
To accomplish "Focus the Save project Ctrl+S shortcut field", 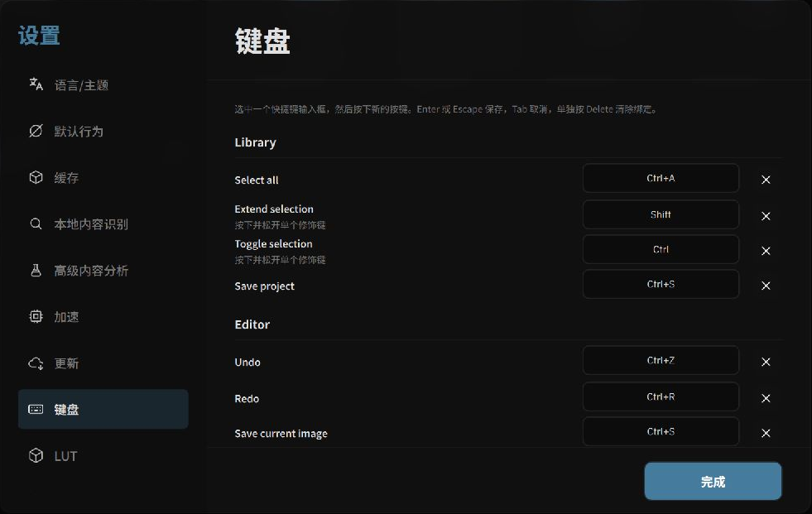I will [661, 284].
